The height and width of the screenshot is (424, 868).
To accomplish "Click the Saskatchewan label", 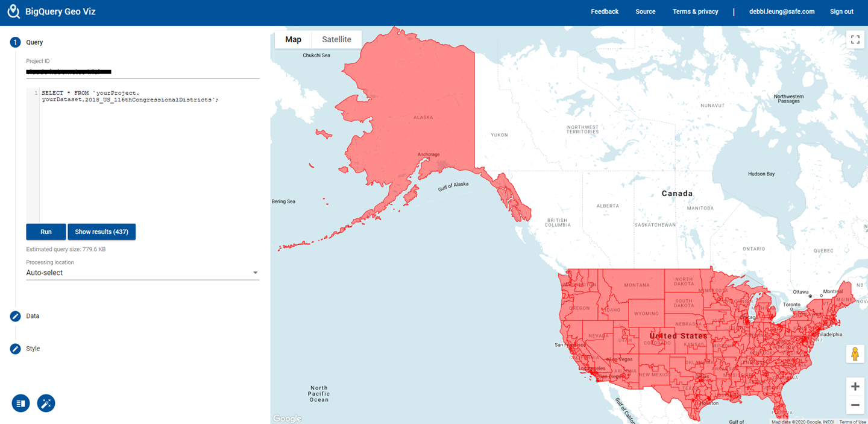I will pyautogui.click(x=655, y=225).
